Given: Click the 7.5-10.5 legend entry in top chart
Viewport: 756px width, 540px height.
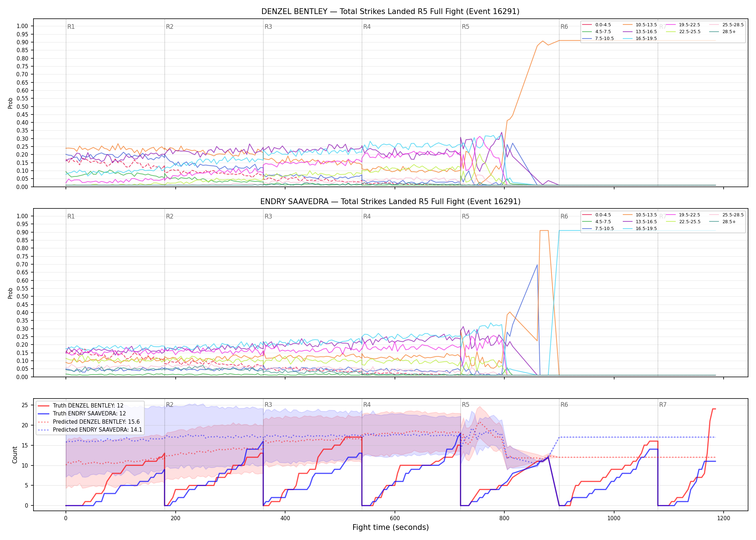Looking at the screenshot, I should [598, 39].
